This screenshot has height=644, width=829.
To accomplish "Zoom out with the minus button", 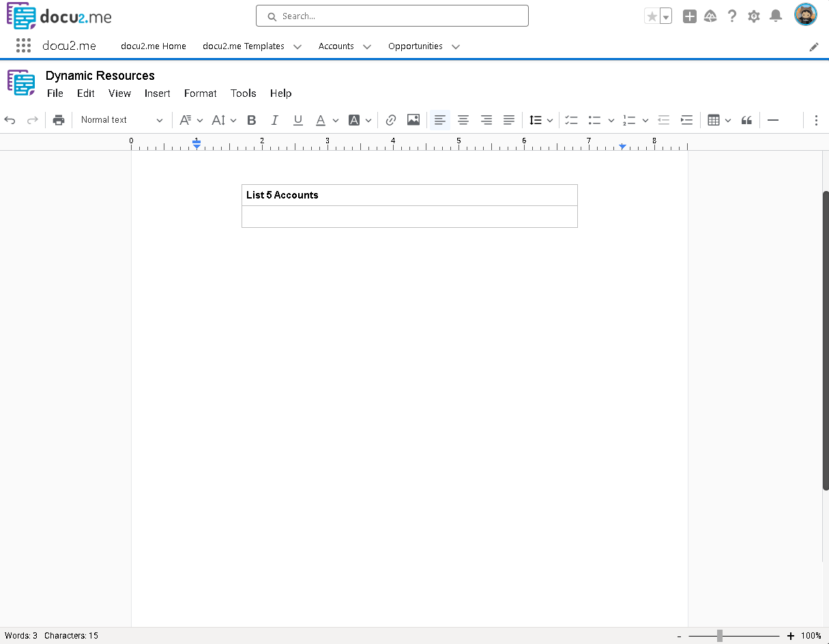I will tap(680, 636).
